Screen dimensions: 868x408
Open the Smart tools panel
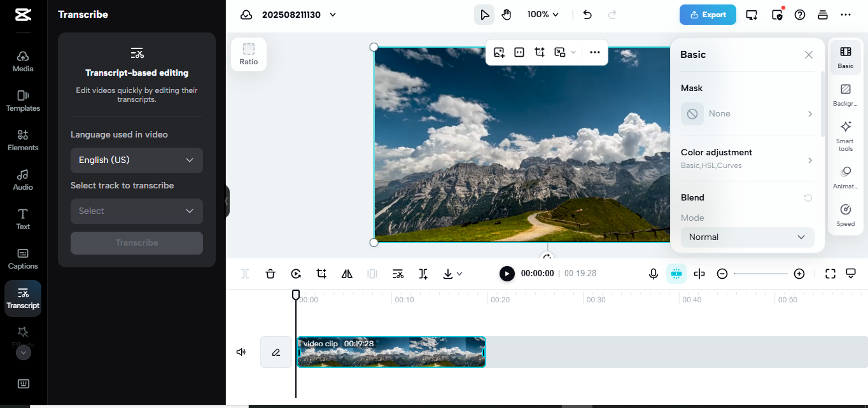pos(845,135)
